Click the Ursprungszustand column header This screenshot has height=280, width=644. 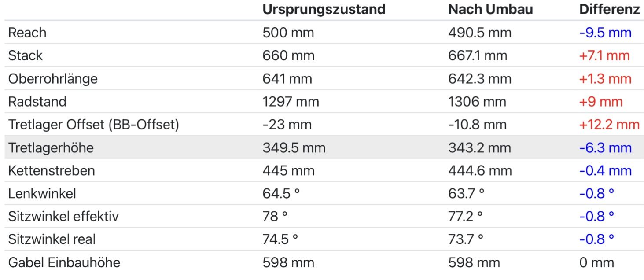[x=324, y=10]
